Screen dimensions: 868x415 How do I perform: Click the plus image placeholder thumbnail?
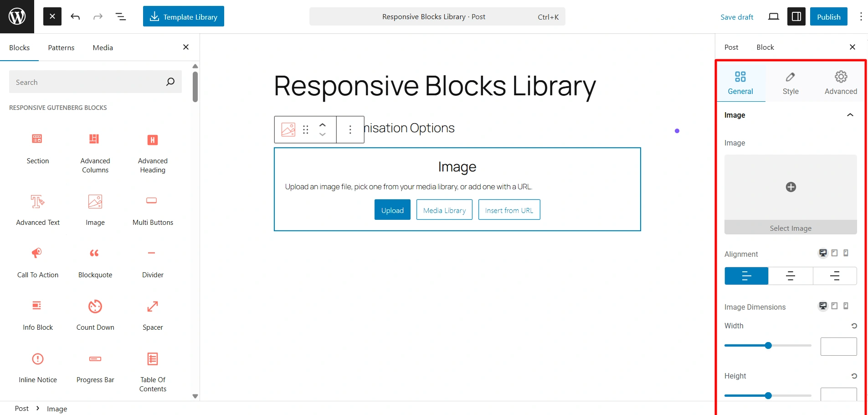791,187
